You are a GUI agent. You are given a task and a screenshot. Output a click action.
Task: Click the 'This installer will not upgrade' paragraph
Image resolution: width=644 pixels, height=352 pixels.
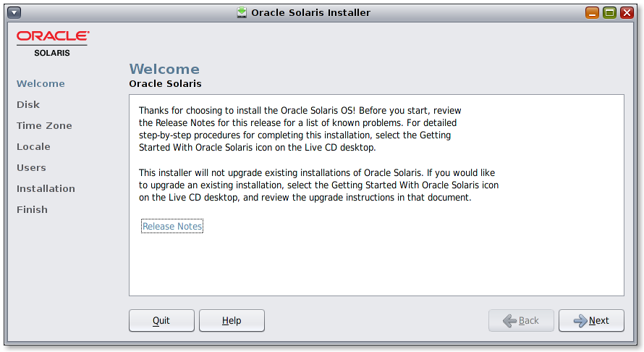318,185
